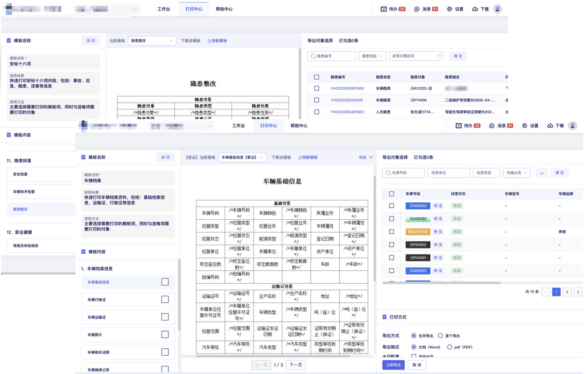Viewport: 588px width, 374px height.
Task: Collapse the panel using 收起
Action: click(366, 158)
